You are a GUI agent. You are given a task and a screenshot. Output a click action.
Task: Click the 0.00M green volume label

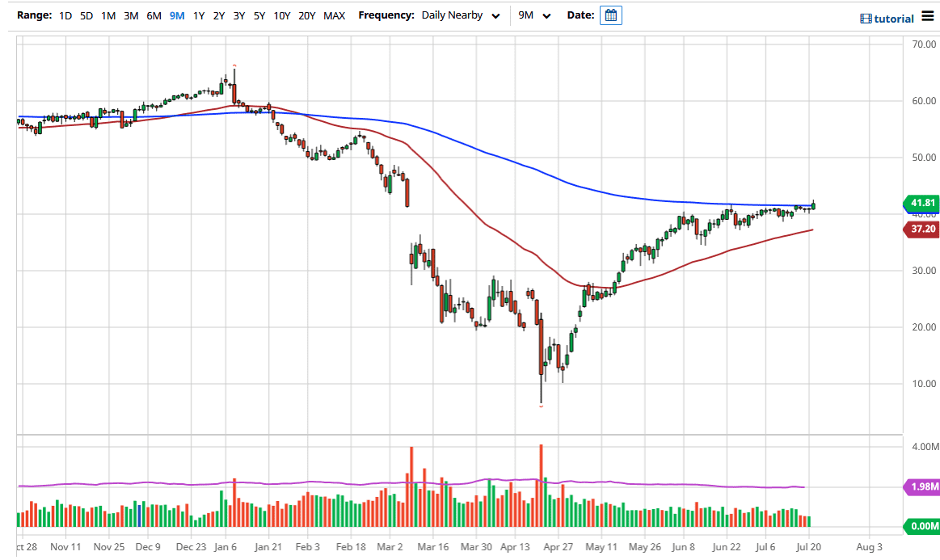(922, 526)
